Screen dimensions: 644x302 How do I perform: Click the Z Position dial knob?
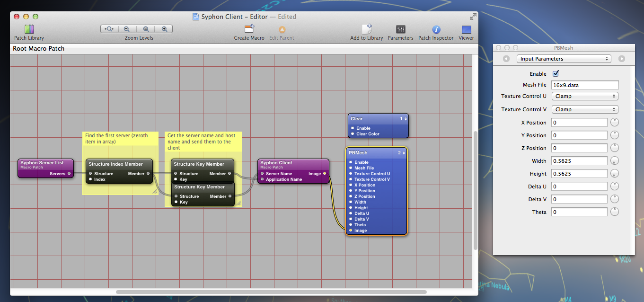614,148
